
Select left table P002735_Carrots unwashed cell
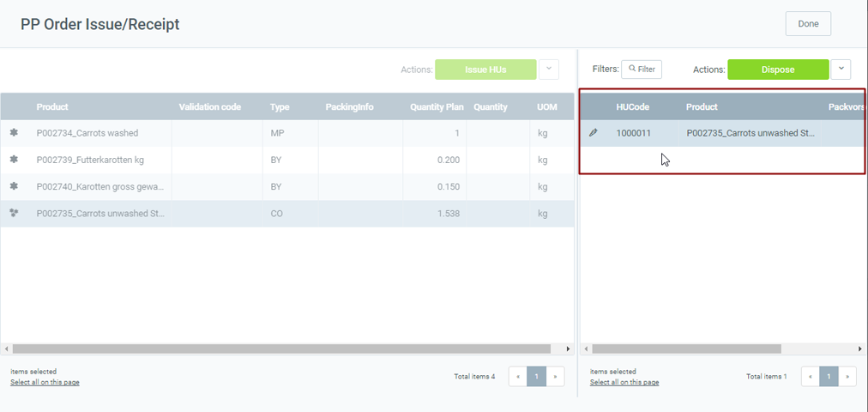[x=100, y=213]
